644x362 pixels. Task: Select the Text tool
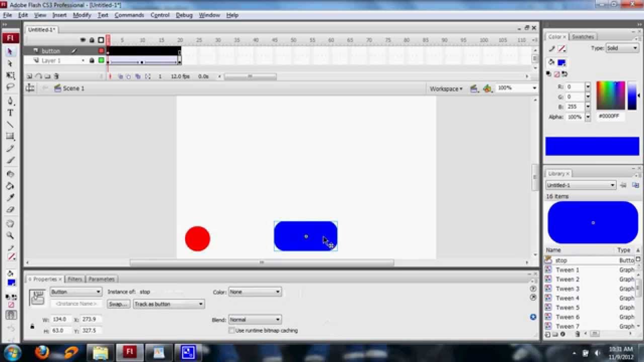tap(10, 113)
